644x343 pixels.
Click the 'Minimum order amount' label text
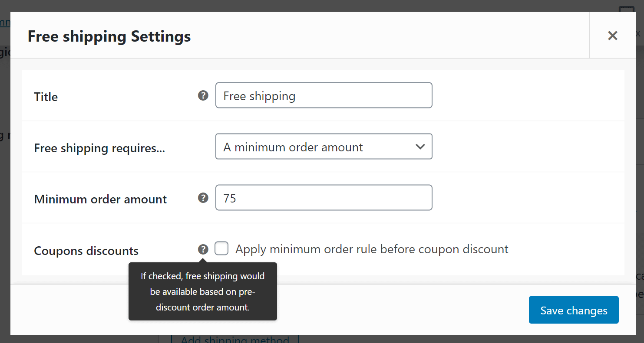point(100,199)
